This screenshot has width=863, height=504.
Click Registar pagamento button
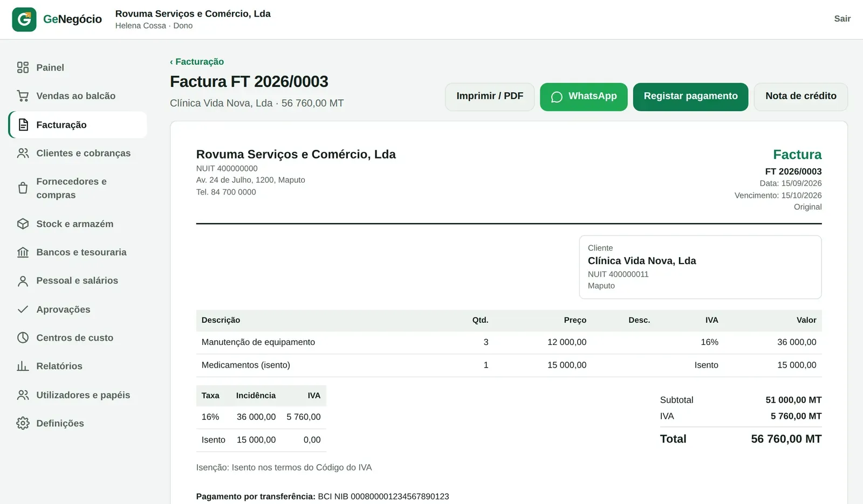coord(690,96)
